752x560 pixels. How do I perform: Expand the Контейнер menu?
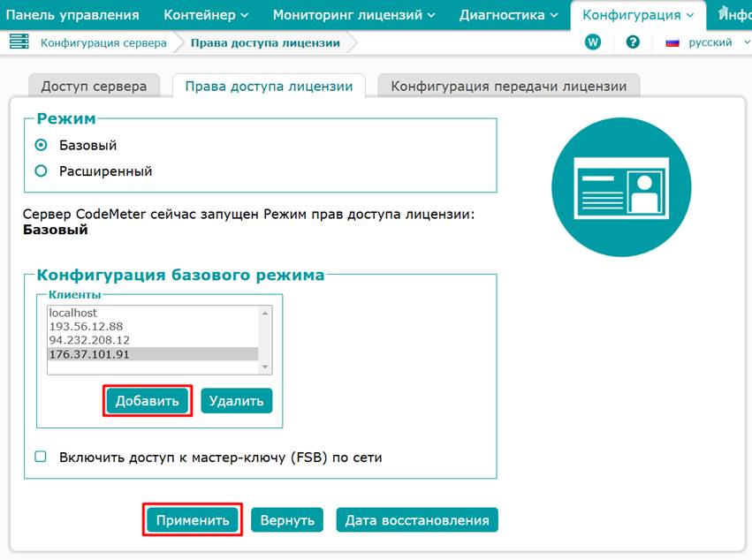205,15
